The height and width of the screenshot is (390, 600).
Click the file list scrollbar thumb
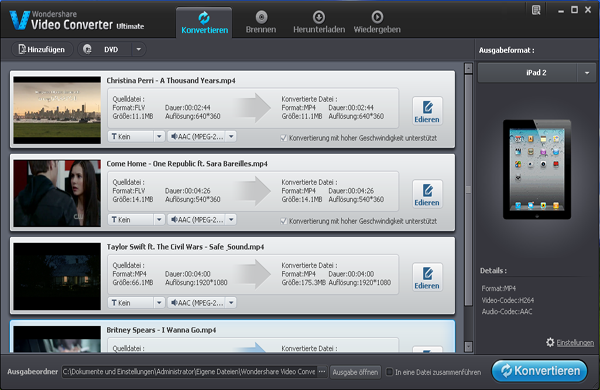coord(468,190)
